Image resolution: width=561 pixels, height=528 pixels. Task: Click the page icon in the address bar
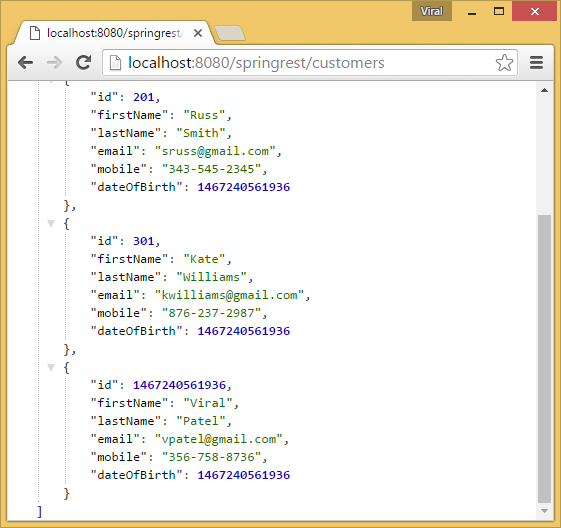pos(115,63)
